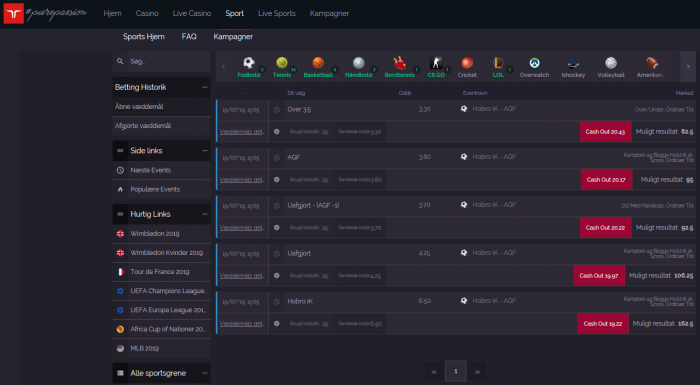700x385 pixels.
Task: Select the Ishockey sport icon
Action: click(573, 63)
